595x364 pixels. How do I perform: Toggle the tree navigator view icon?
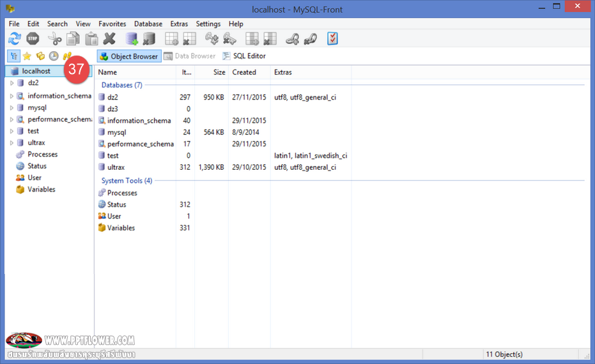click(x=14, y=56)
